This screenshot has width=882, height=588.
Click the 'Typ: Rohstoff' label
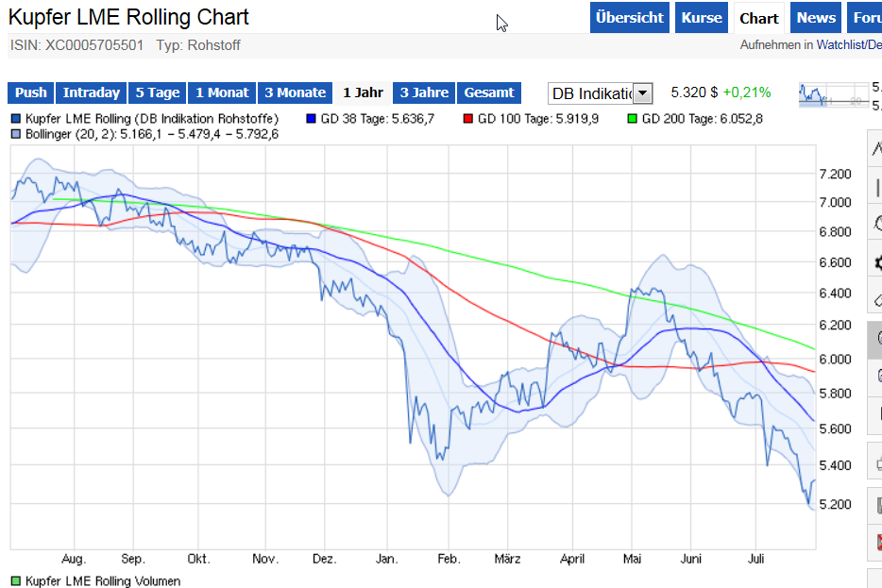198,45
